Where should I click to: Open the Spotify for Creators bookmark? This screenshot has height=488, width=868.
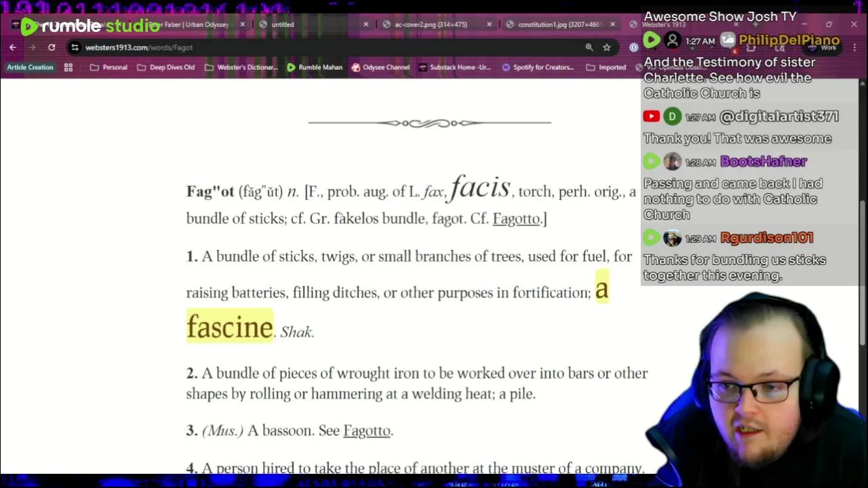(538, 67)
